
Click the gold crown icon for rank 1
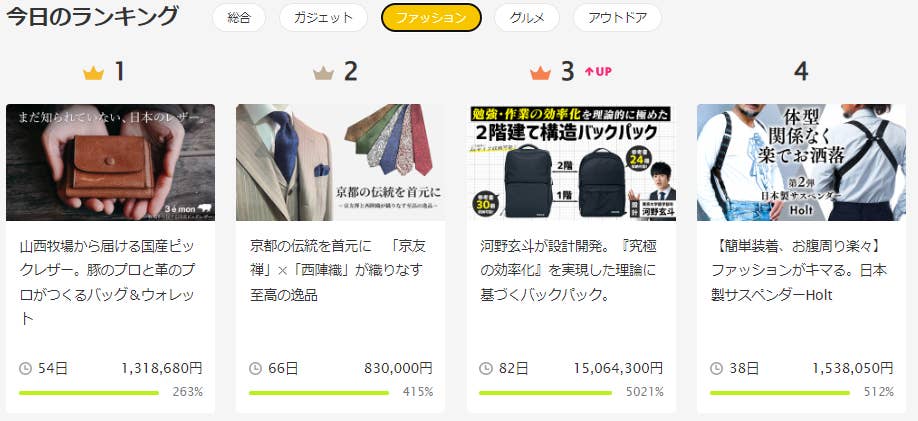click(93, 73)
